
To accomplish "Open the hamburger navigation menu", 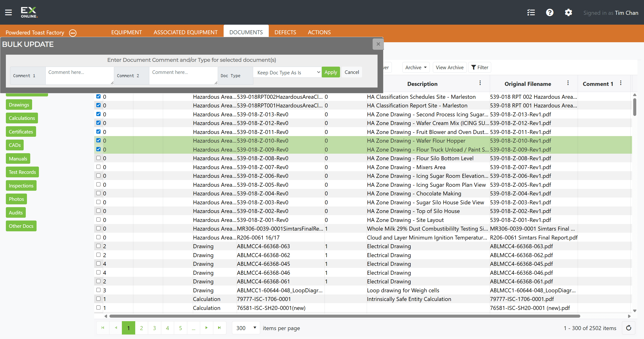I will [8, 12].
